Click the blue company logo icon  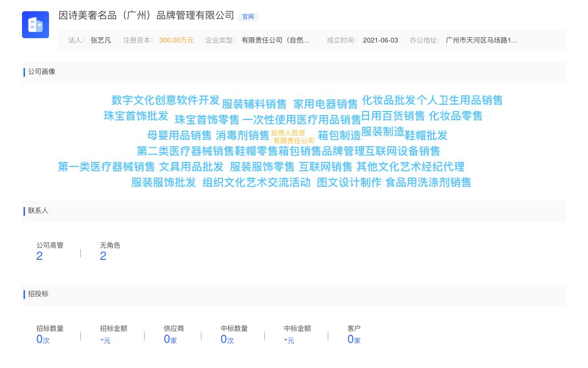click(35, 24)
